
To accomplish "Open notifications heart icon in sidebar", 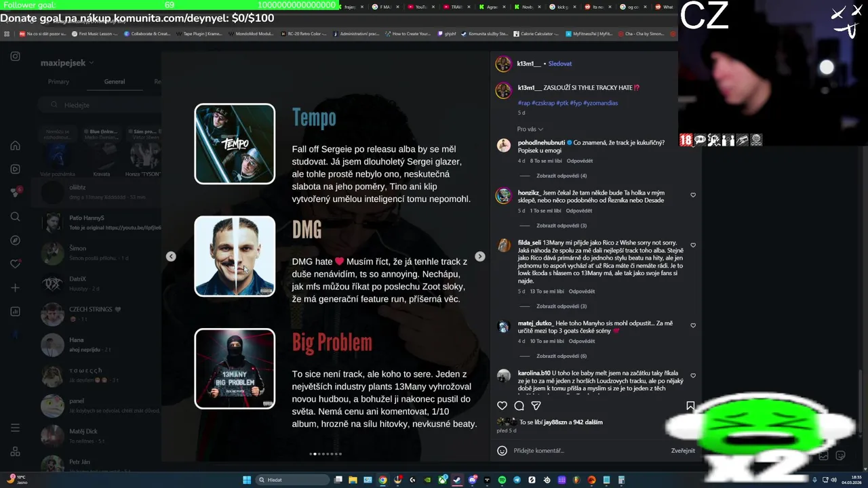I will point(15,264).
